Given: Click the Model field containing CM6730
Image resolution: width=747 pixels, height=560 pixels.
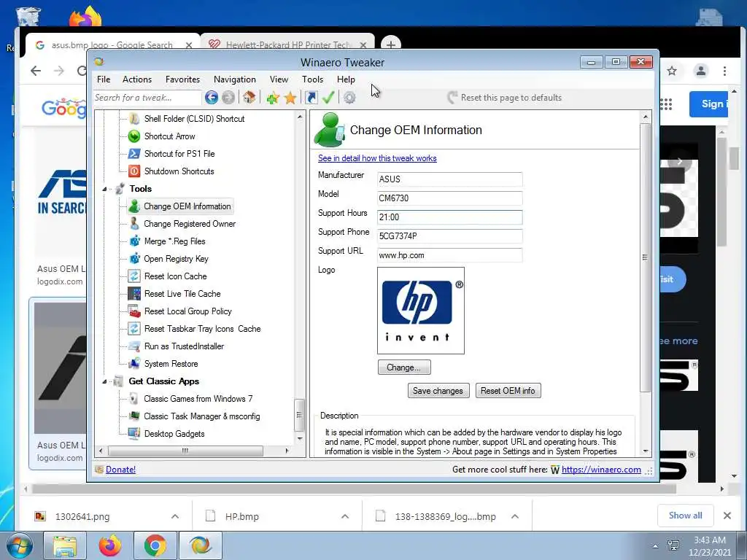Looking at the screenshot, I should click(x=449, y=198).
